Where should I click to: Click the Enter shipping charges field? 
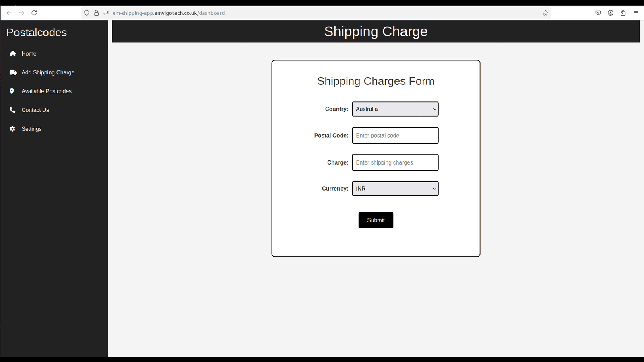(x=395, y=162)
